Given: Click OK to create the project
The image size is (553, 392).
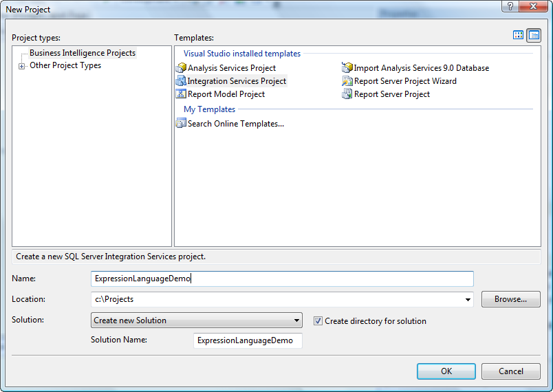Looking at the screenshot, I should 446,371.
